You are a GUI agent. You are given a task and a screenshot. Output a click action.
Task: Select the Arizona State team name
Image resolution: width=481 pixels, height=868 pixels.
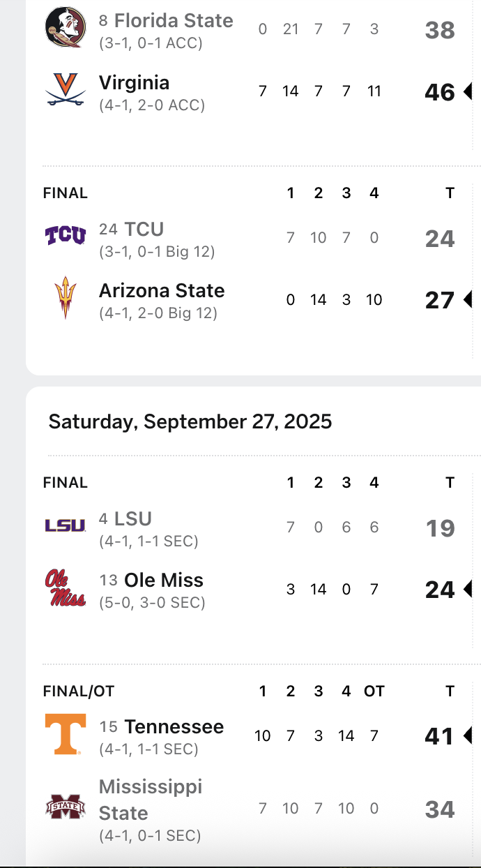162,291
